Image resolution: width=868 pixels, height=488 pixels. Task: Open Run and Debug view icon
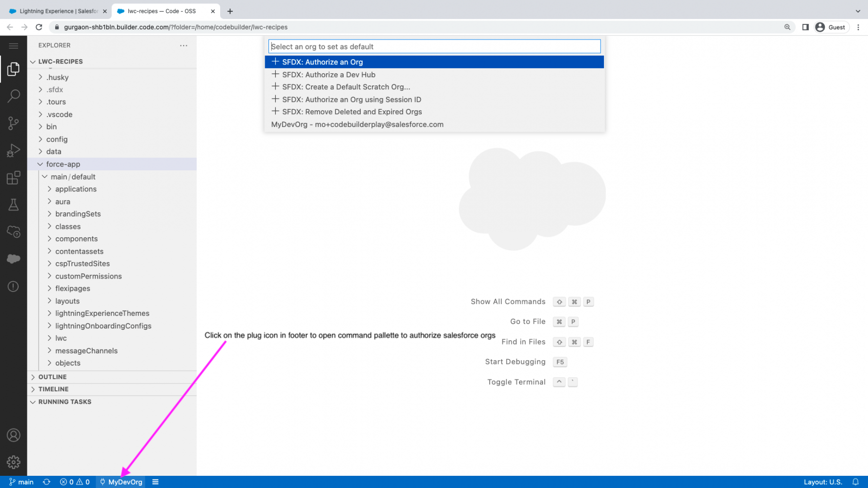[x=14, y=150]
